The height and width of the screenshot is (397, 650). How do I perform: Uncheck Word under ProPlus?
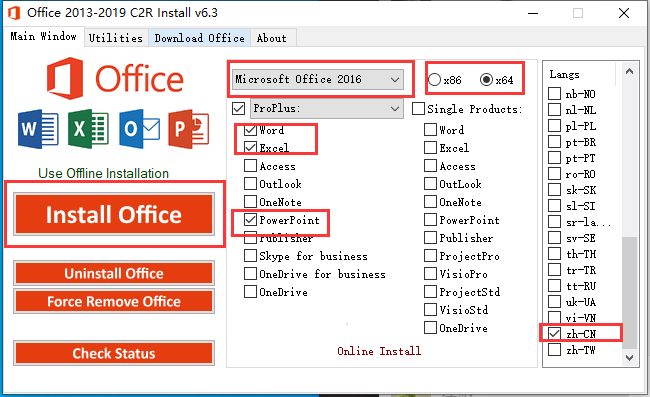click(250, 130)
